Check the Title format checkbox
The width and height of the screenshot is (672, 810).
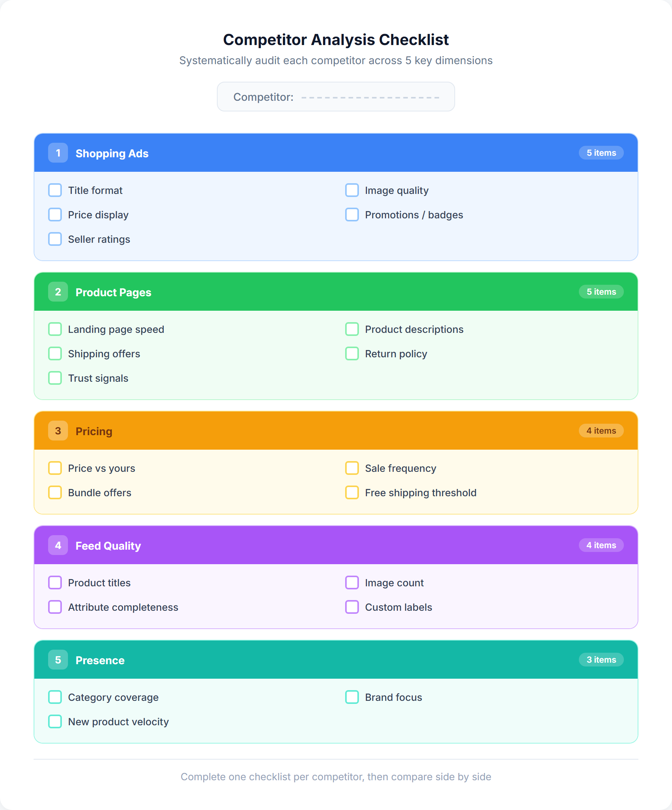(x=55, y=190)
